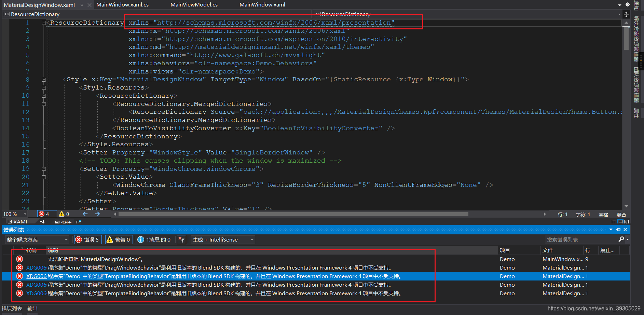Click the error icon of the unresolved-resource row
The width and height of the screenshot is (644, 315).
pos(19,259)
